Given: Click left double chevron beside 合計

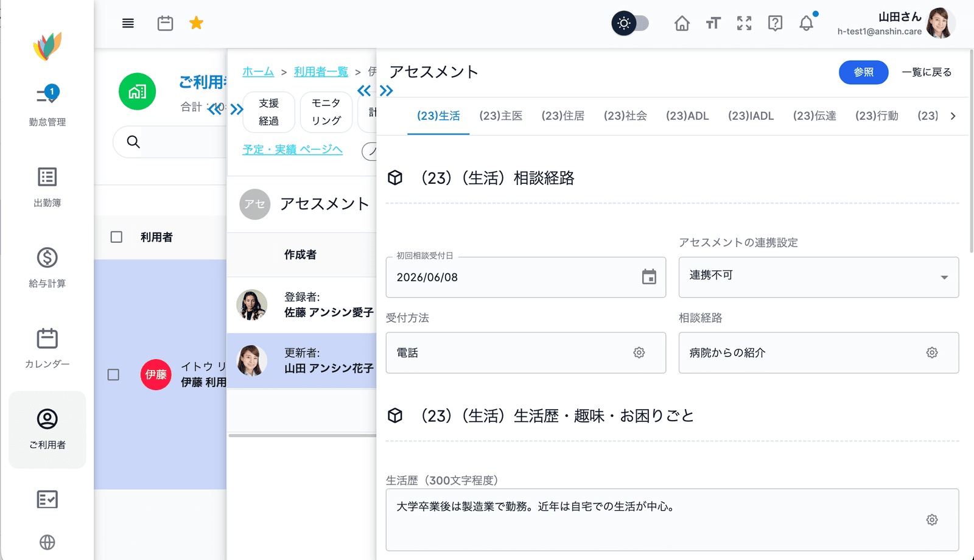Looking at the screenshot, I should 215,109.
